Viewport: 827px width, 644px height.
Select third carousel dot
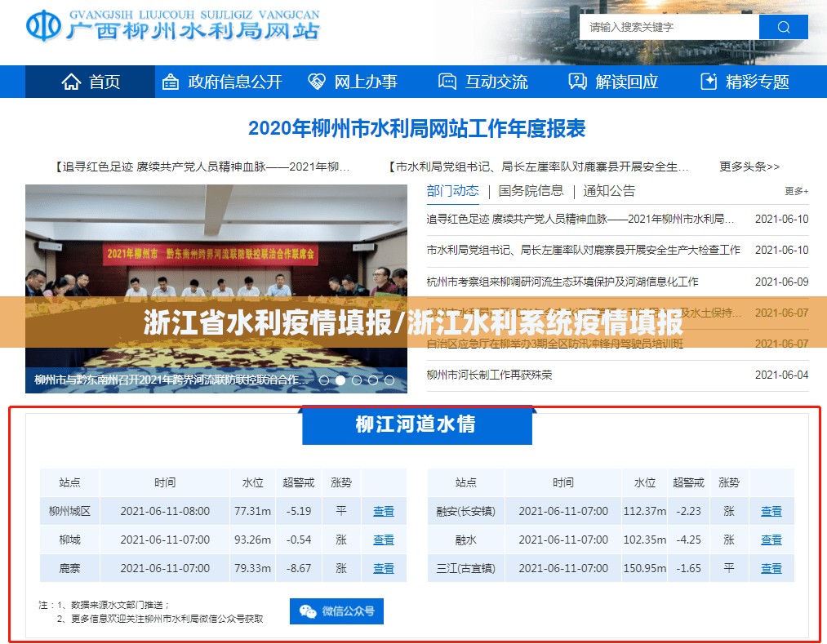coord(357,380)
